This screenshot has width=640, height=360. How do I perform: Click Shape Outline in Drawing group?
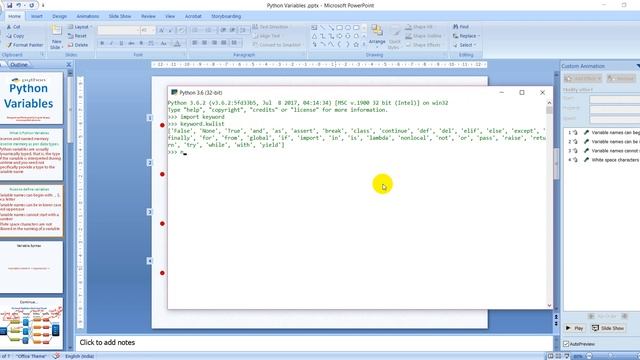point(423,36)
